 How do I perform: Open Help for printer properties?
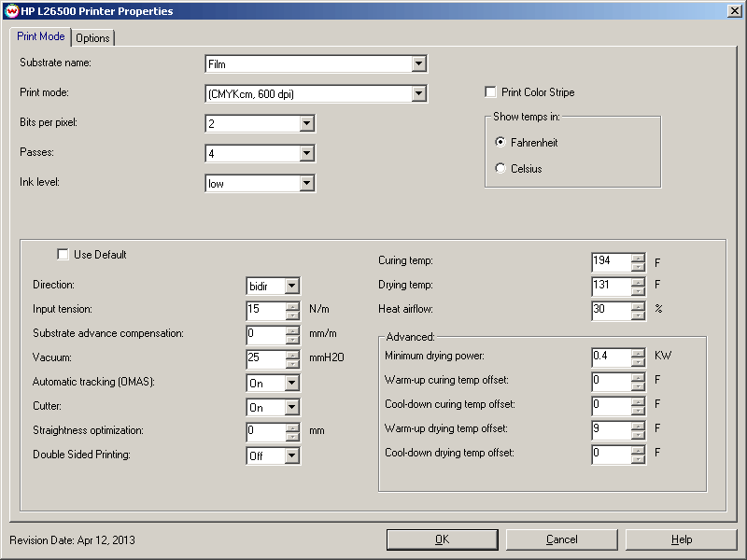click(x=682, y=539)
